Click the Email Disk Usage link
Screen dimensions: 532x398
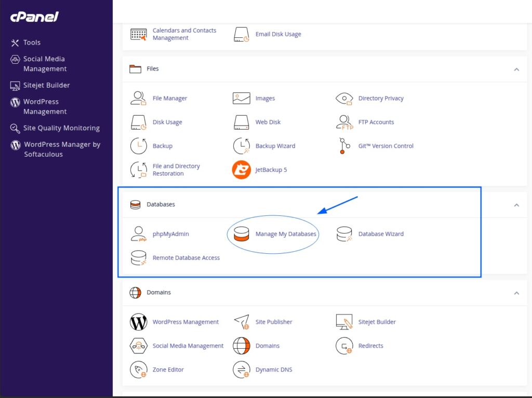click(277, 34)
